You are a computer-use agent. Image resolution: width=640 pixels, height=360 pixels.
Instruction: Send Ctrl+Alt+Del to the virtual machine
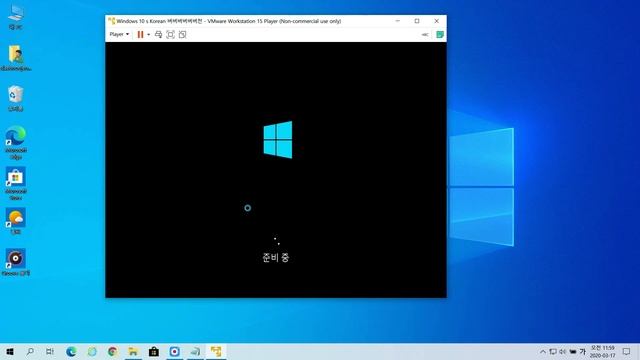158,35
